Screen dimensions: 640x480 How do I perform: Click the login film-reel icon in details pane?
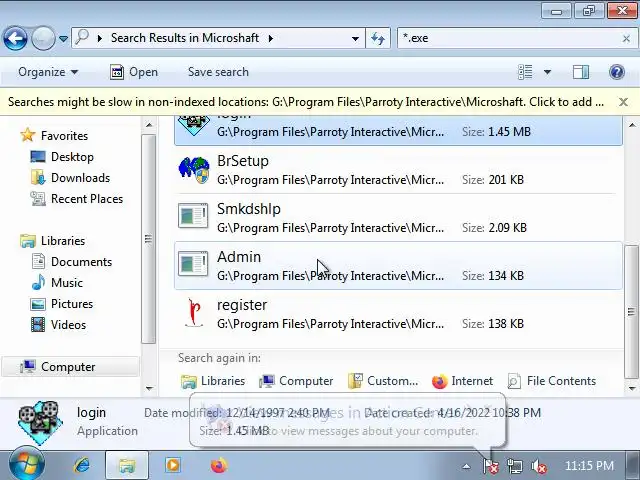pos(40,422)
